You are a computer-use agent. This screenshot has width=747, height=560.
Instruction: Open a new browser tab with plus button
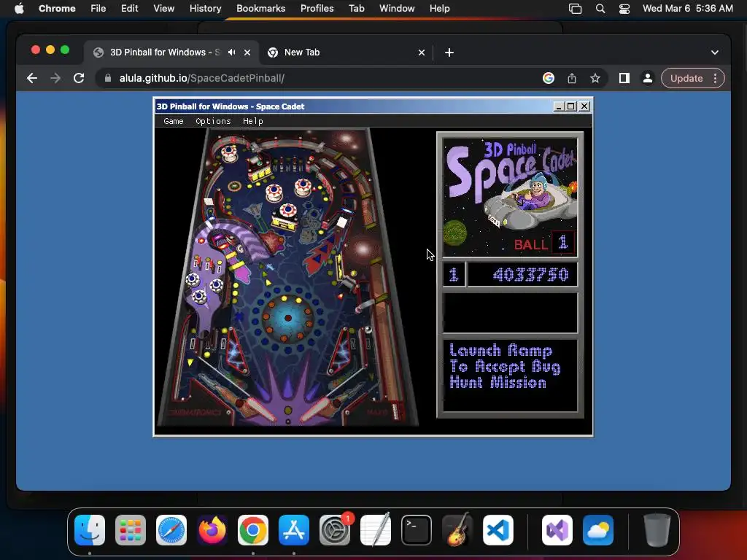(449, 52)
